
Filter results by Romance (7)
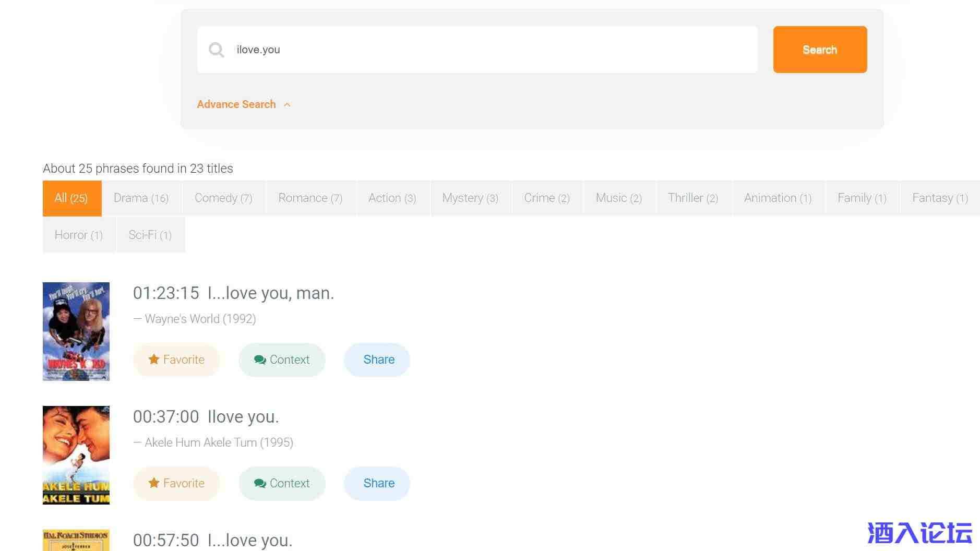coord(310,198)
